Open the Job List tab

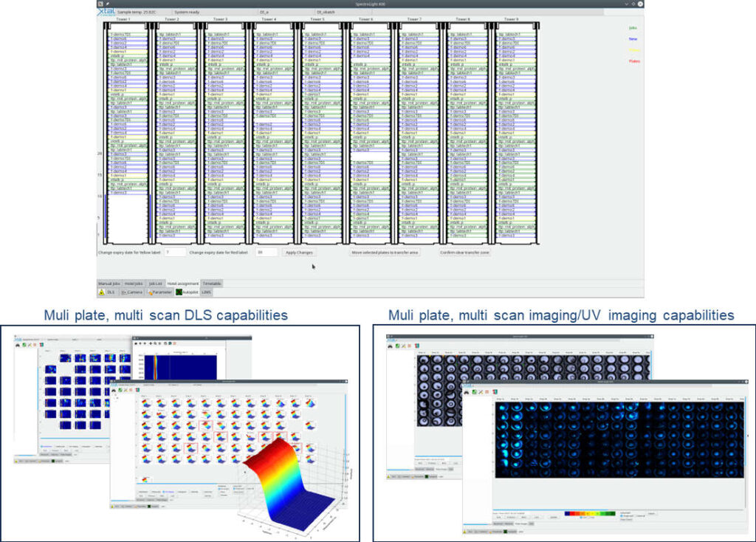point(155,283)
